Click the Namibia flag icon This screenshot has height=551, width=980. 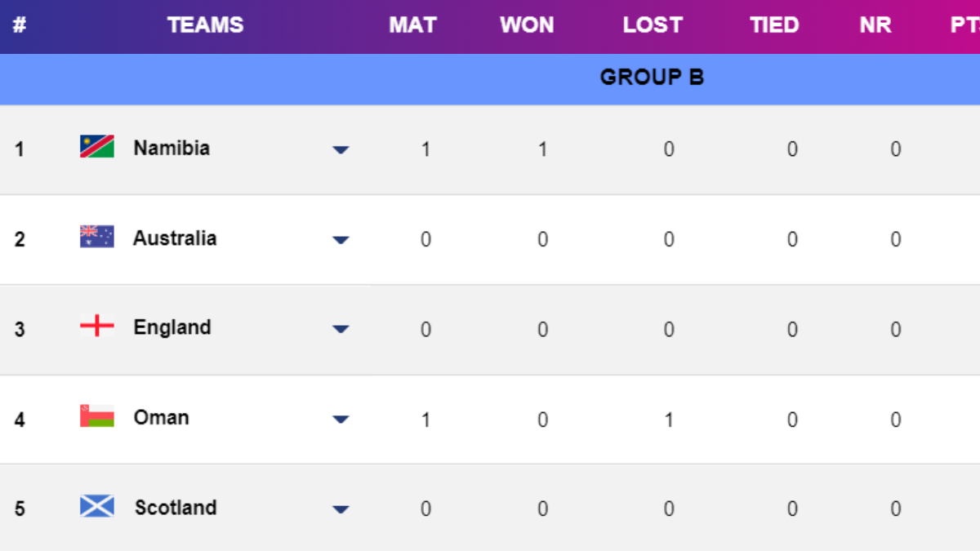tap(96, 147)
